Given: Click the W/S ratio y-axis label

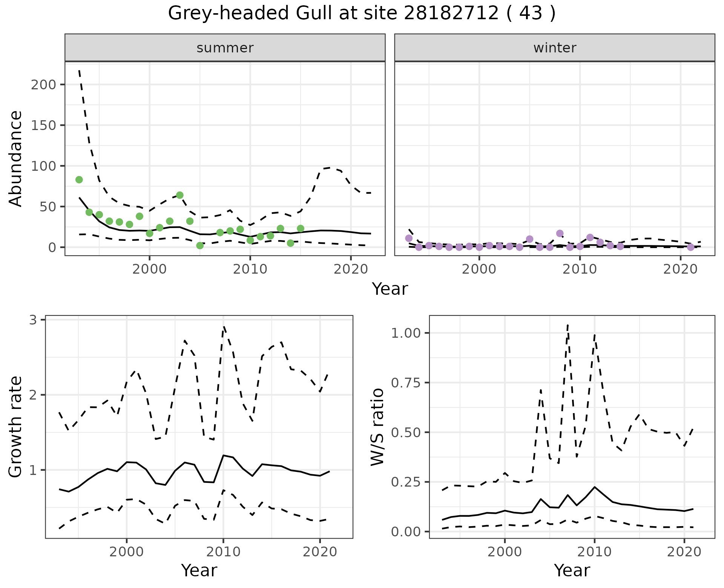Looking at the screenshot, I should pyautogui.click(x=377, y=427).
